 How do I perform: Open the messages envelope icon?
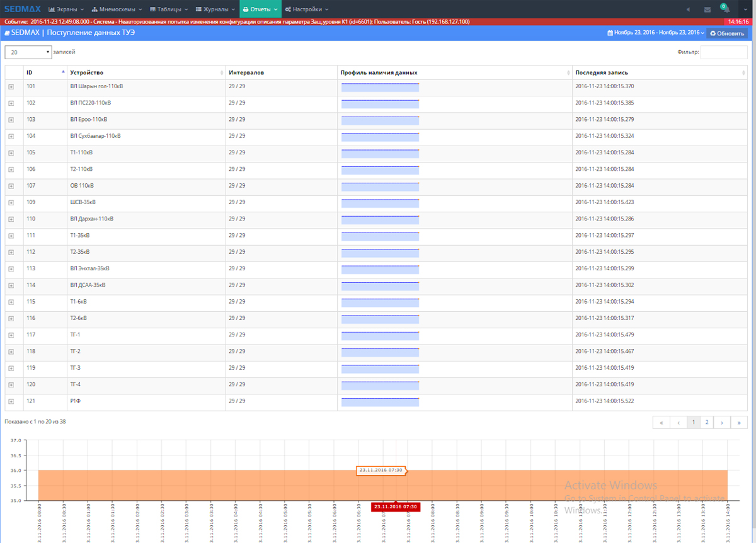pos(707,9)
